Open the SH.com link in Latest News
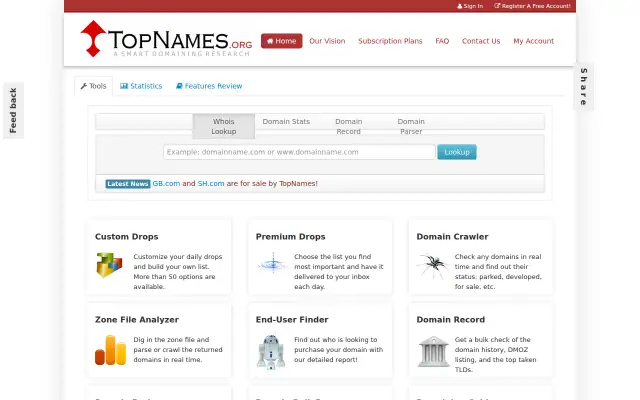This screenshot has width=640, height=400. tap(211, 184)
